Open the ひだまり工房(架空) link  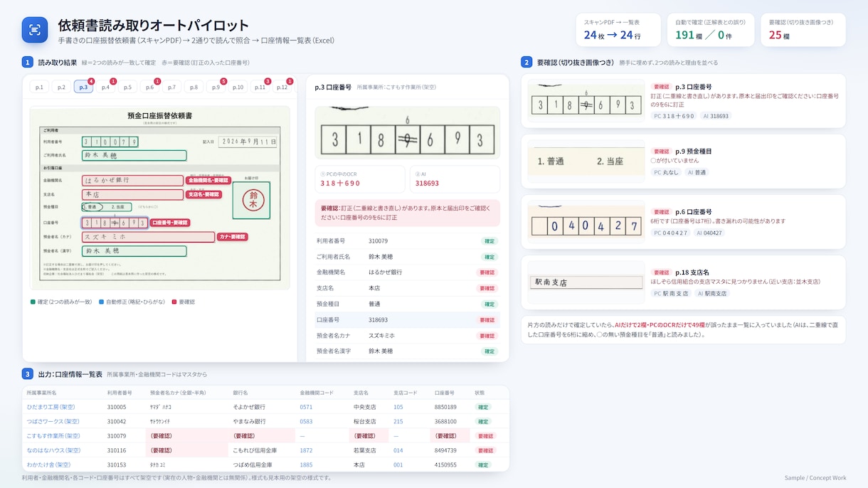[x=51, y=407]
